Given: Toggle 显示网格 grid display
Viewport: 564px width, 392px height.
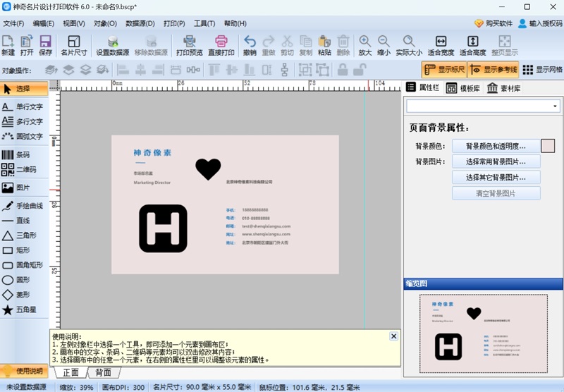Looking at the screenshot, I should 542,70.
